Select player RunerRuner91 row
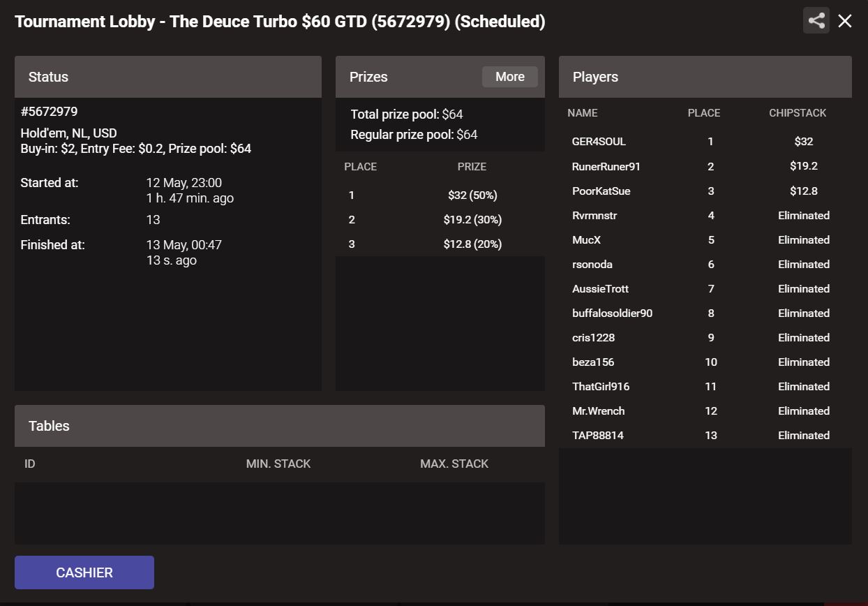868x606 pixels. (705, 166)
